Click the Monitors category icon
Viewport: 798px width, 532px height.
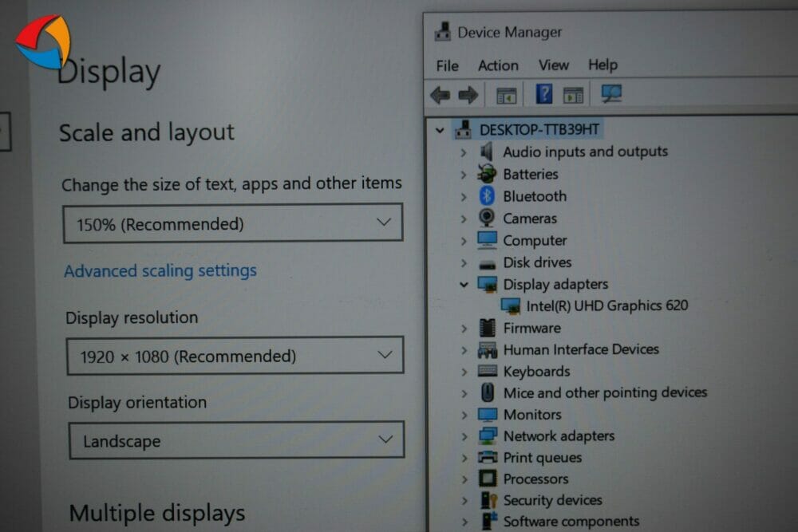(x=488, y=415)
